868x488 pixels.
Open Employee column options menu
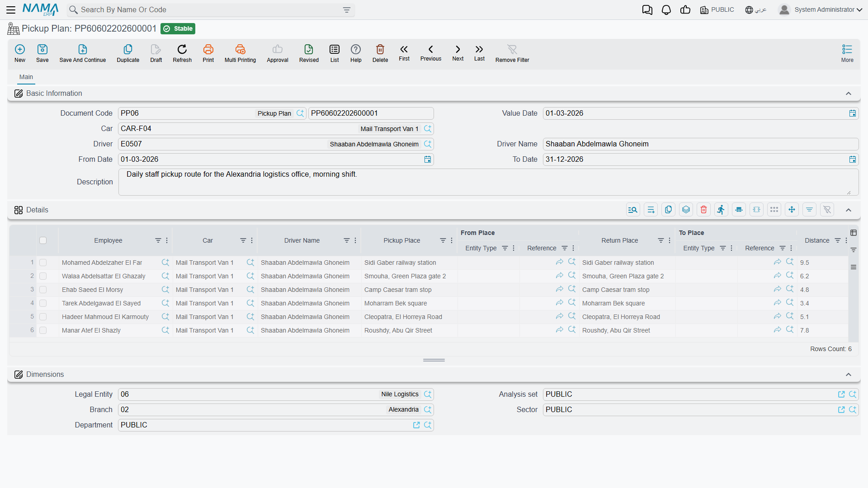pyautogui.click(x=167, y=240)
